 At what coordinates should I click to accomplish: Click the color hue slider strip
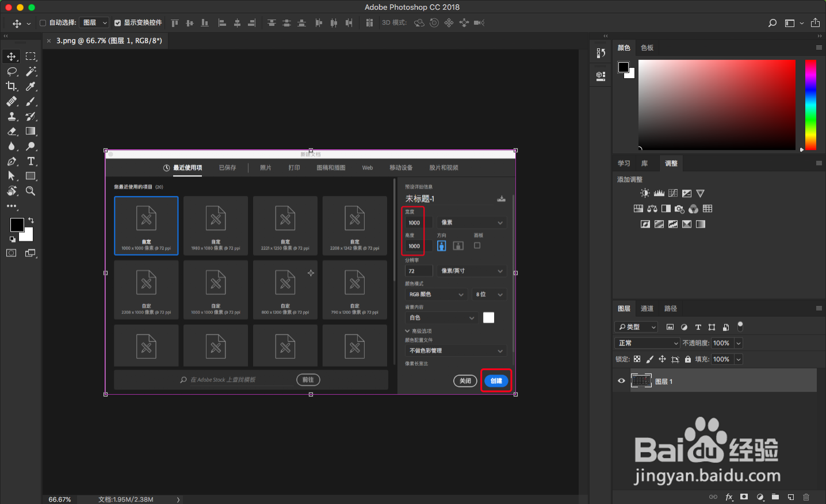coord(810,105)
